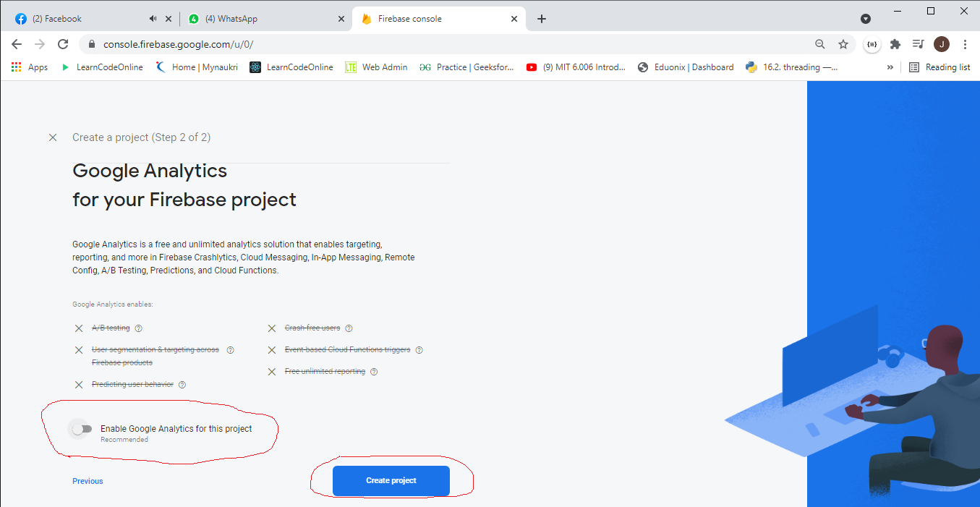Go back to the previous page
Screen dimensions: 980x507
click(17, 44)
